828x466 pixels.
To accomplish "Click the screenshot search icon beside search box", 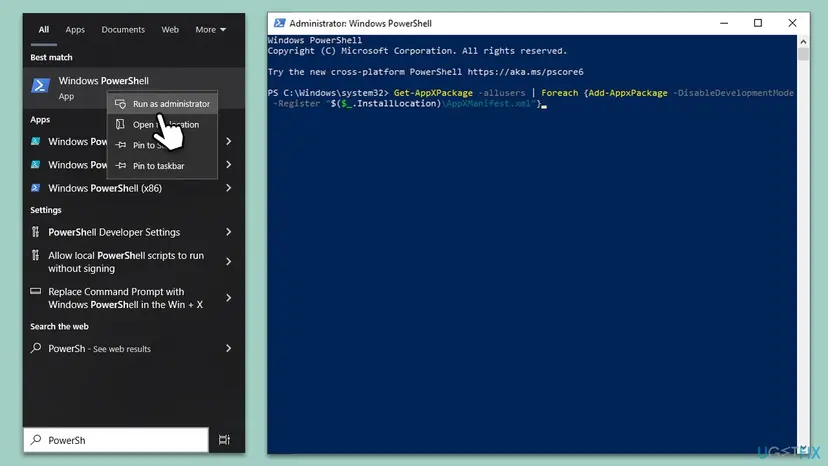I will pos(224,440).
